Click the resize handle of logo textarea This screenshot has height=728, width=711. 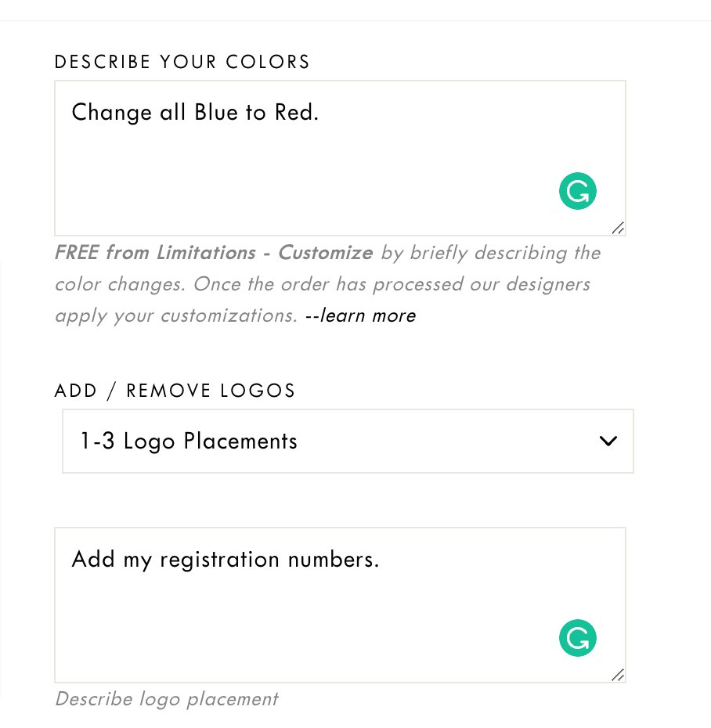point(618,675)
